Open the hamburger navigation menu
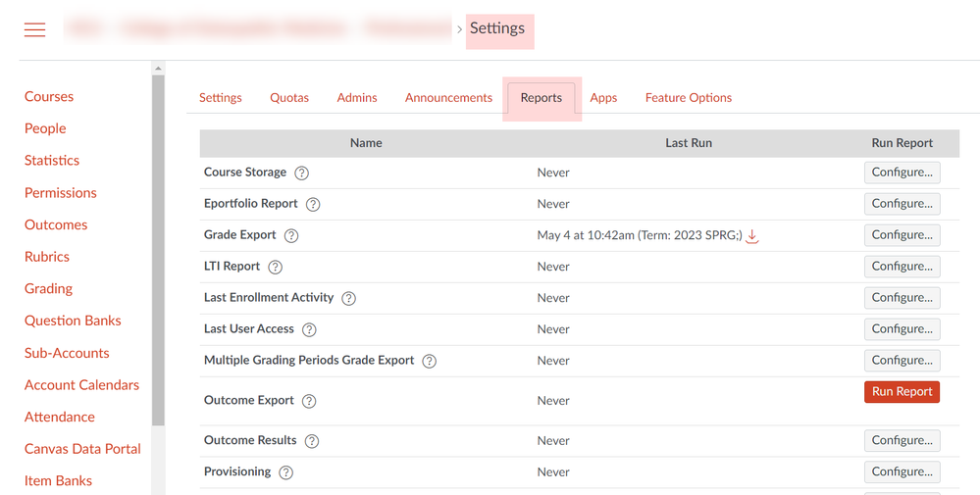980x495 pixels. click(34, 29)
